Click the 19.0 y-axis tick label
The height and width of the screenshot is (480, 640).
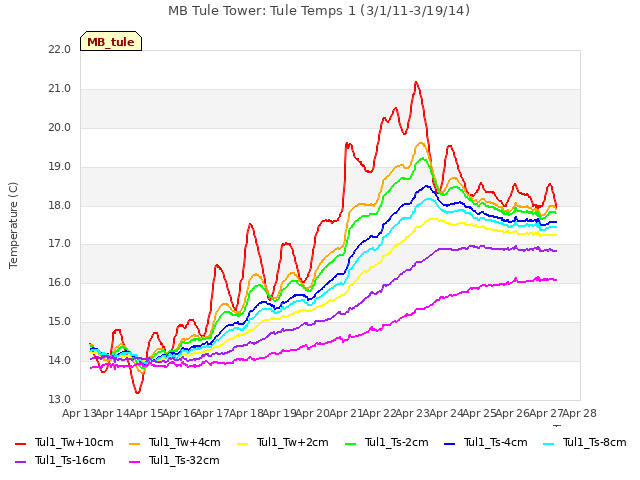point(60,167)
